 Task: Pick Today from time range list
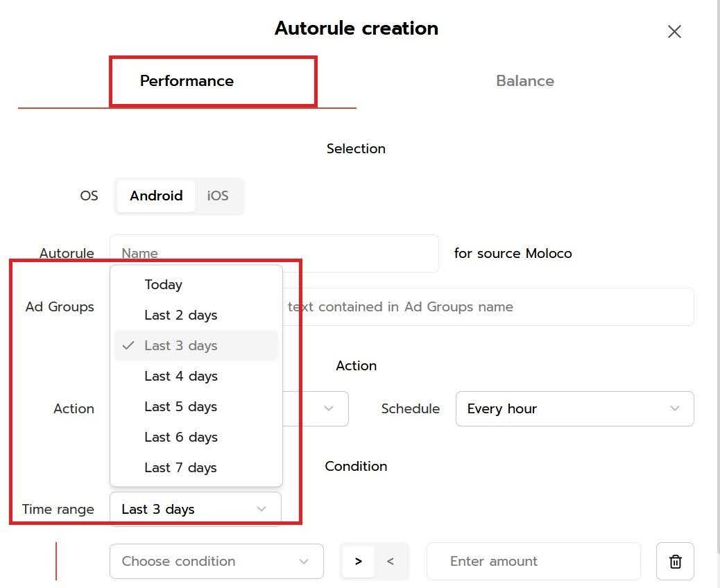(164, 284)
